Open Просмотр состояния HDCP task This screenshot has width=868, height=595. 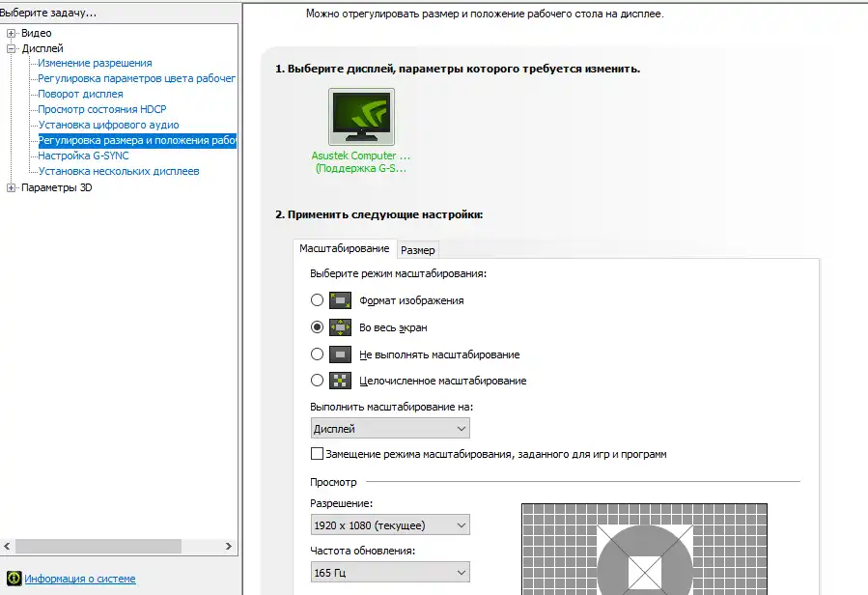point(101,110)
